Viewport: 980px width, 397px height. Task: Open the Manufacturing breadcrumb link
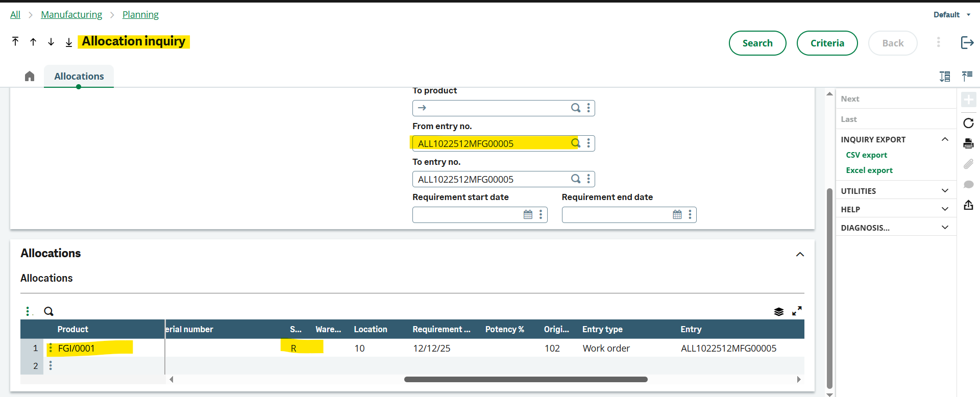pos(71,15)
